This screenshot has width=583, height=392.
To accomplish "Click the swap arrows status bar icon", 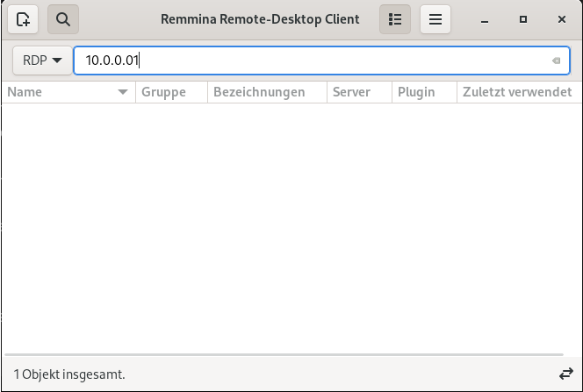I will pyautogui.click(x=565, y=374).
